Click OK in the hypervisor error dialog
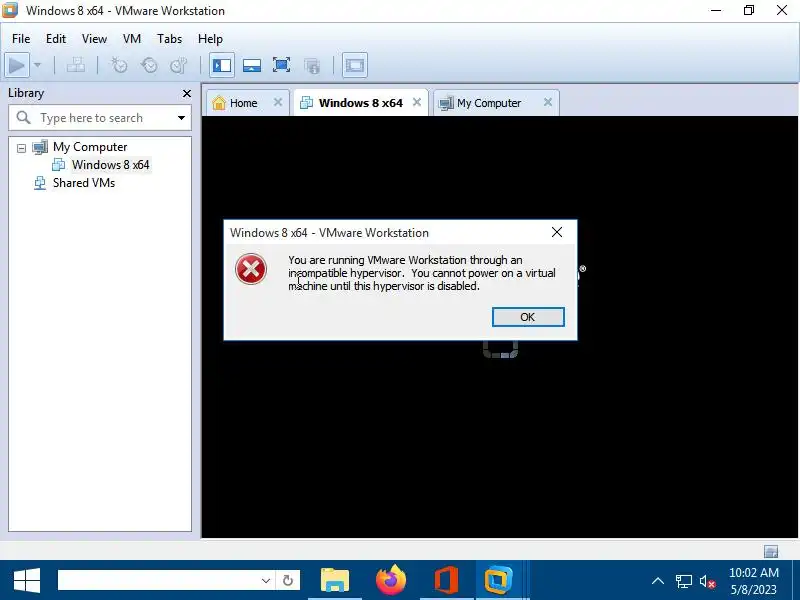Screen dimensions: 800x600 click(528, 317)
